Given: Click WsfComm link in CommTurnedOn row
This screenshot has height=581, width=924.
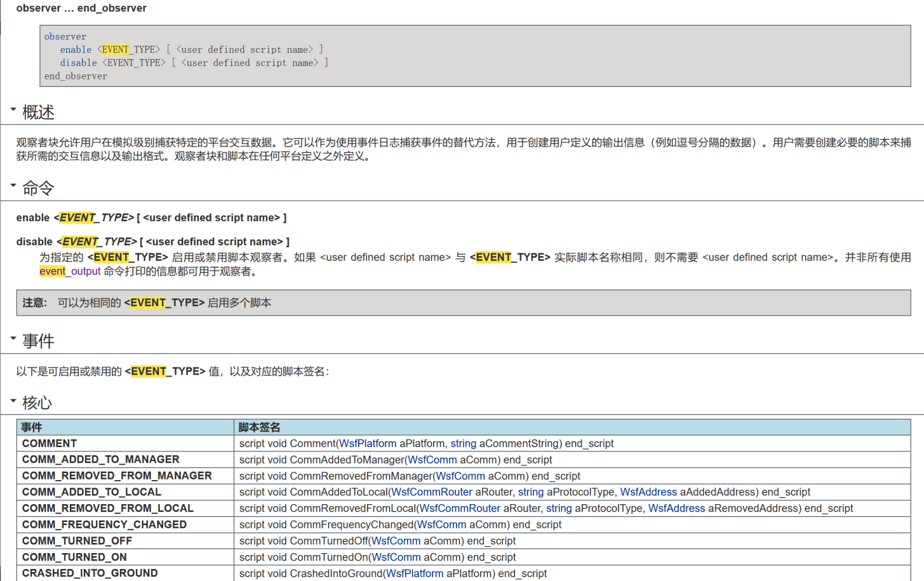Looking at the screenshot, I should tap(396, 558).
